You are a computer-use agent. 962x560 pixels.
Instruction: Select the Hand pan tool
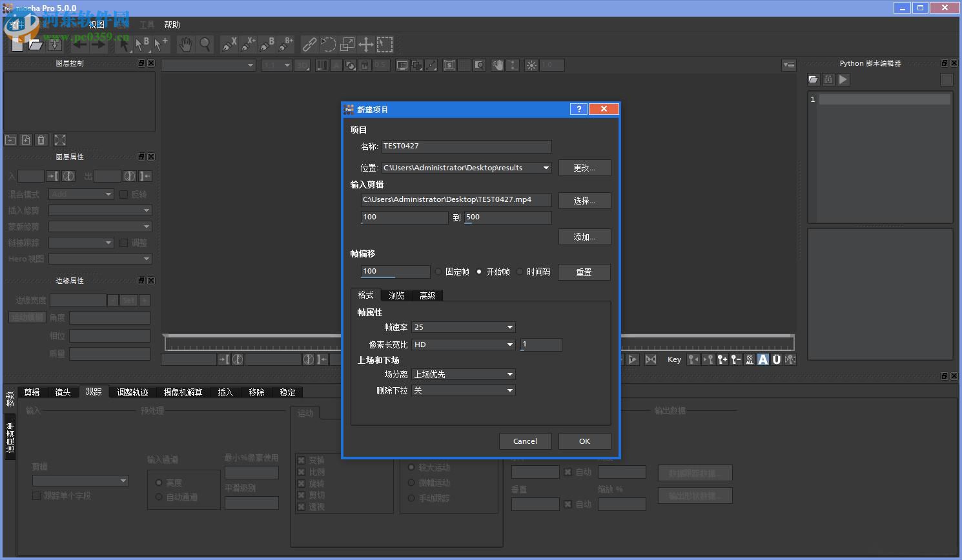(x=185, y=44)
